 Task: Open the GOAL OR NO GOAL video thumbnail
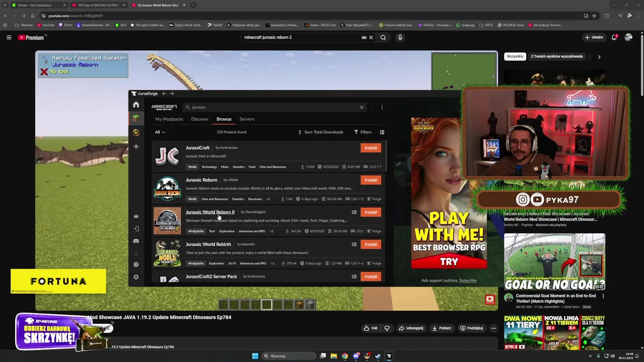(554, 262)
